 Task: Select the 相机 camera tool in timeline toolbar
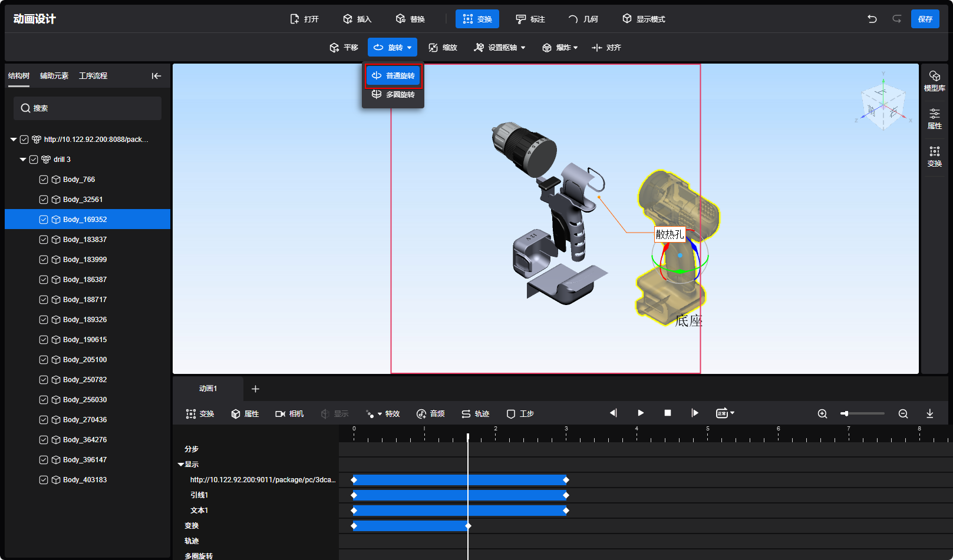tap(289, 414)
